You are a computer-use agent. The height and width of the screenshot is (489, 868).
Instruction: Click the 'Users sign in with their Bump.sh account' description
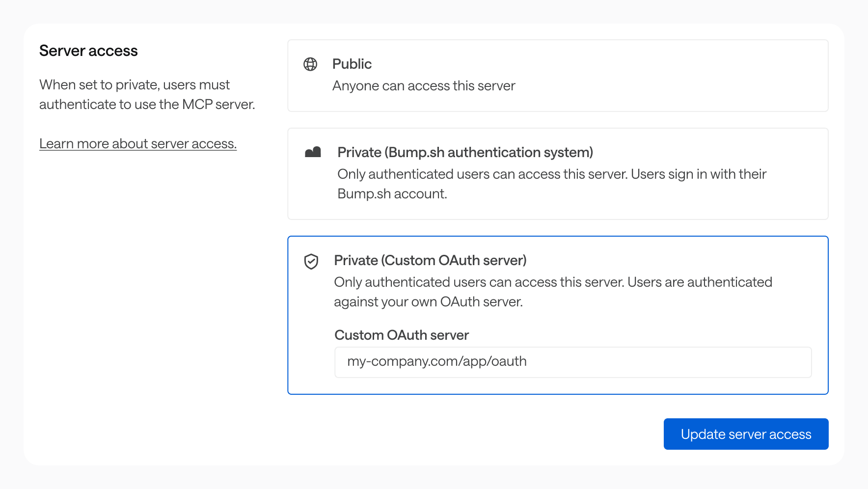[552, 184]
